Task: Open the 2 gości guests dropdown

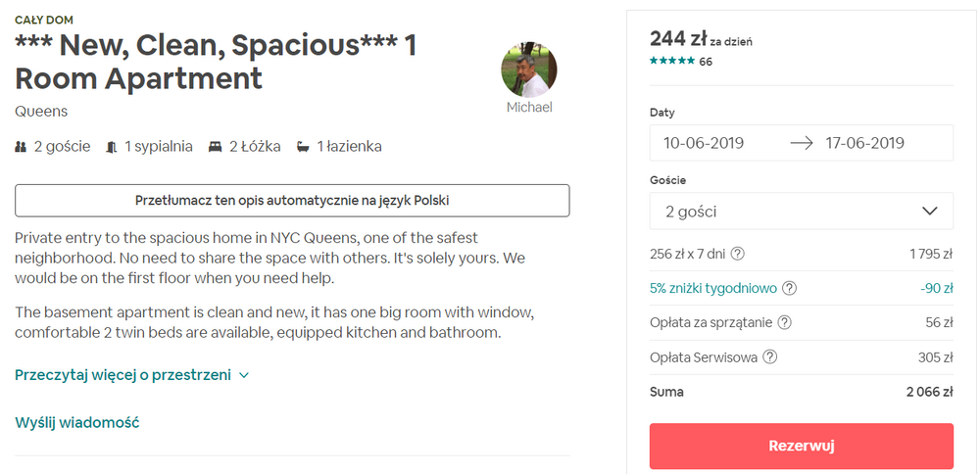Action: point(802,212)
